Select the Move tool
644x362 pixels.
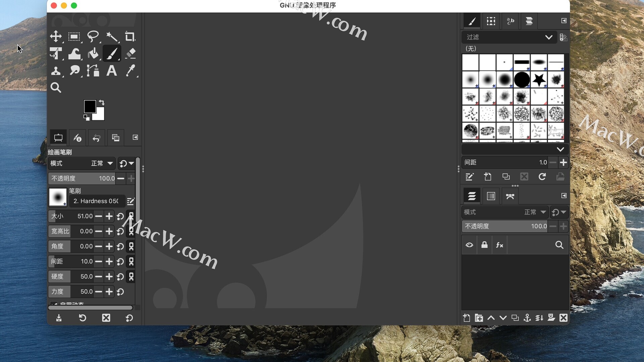tap(56, 36)
